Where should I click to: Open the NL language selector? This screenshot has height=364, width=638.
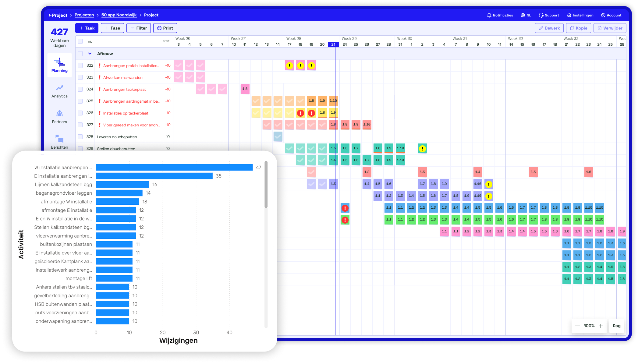pos(526,15)
